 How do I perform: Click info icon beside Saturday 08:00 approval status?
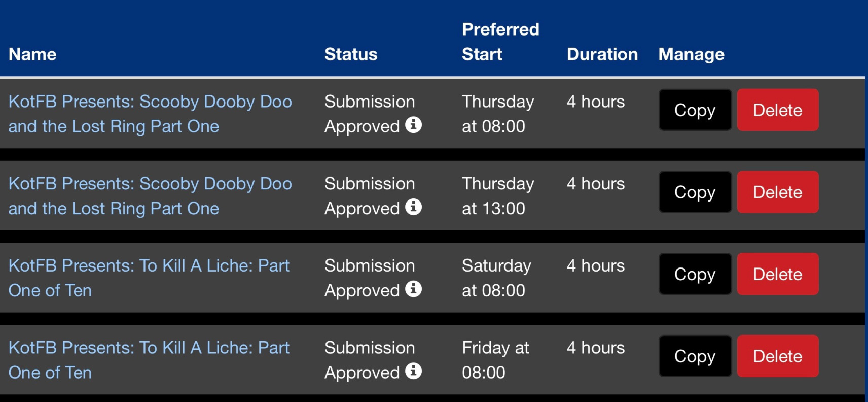(x=413, y=289)
